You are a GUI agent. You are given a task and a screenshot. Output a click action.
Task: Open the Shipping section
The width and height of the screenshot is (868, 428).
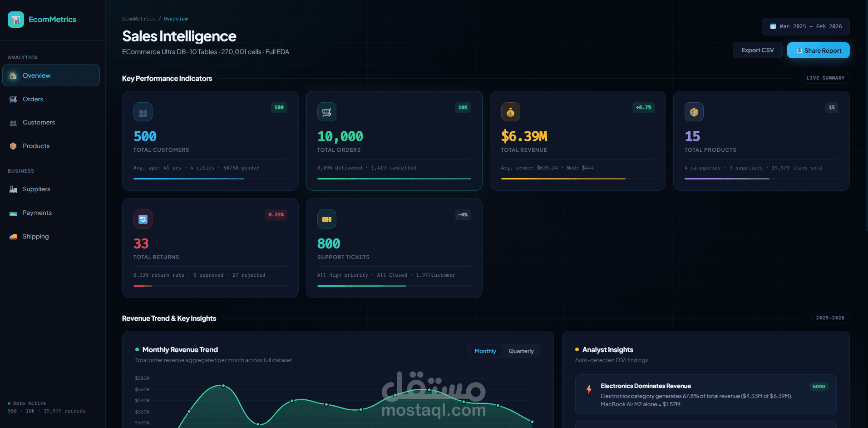[51, 237]
